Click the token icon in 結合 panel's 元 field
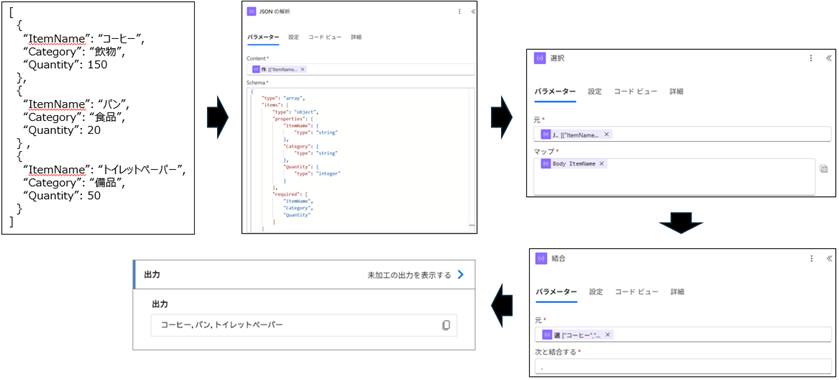Image resolution: width=839 pixels, height=380 pixels. [547, 335]
